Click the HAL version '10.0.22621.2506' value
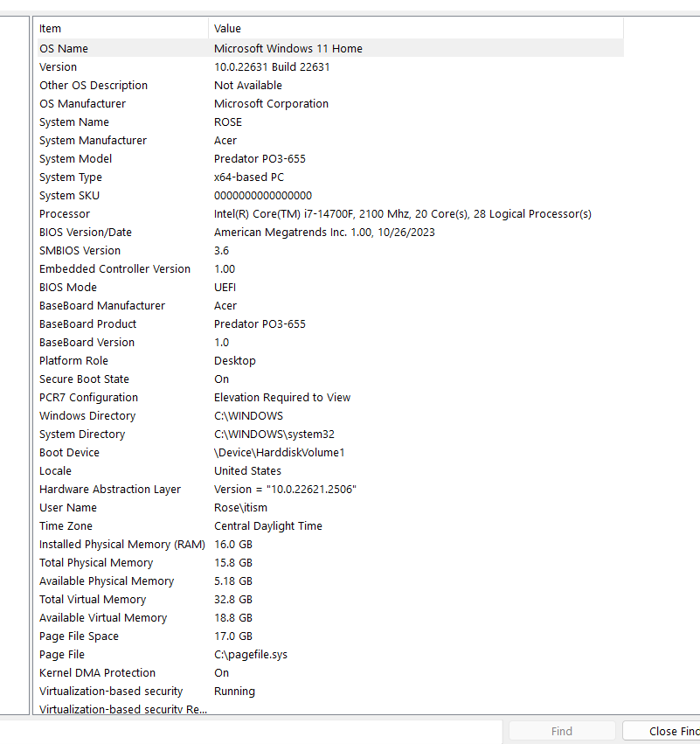Image resolution: width=700 pixels, height=744 pixels. 285,489
